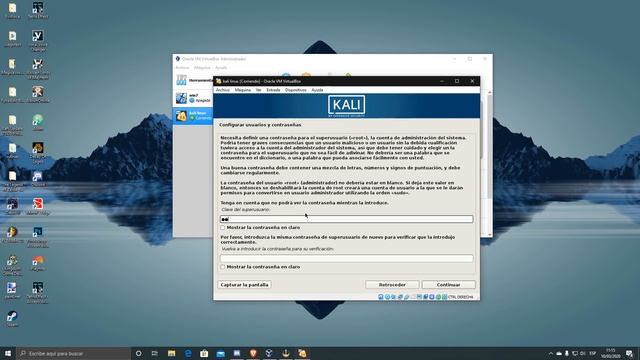Image resolution: width=640 pixels, height=360 pixels.
Task: Select the win7 machine in VirtualBox Manager
Action: 193,98
